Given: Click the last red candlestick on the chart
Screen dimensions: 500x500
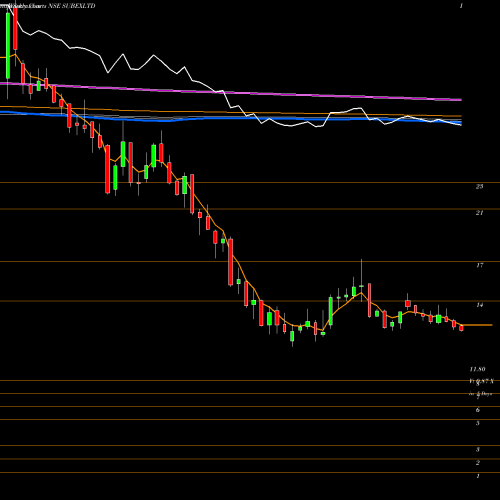Looking at the screenshot, I should point(461,328).
